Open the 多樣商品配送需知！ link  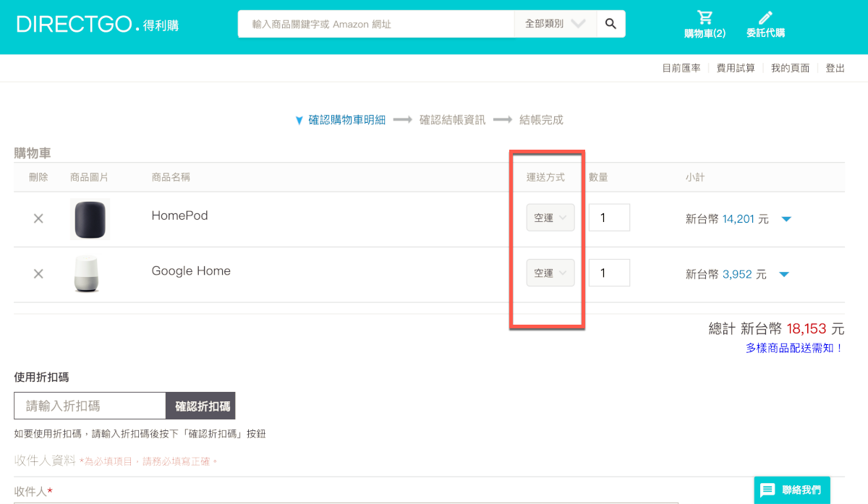[795, 348]
